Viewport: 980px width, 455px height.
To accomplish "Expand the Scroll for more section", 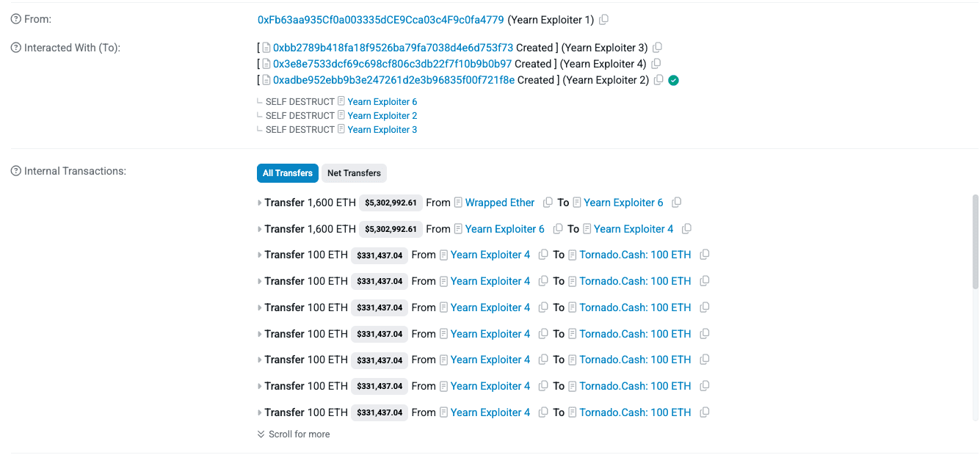I will [294, 434].
